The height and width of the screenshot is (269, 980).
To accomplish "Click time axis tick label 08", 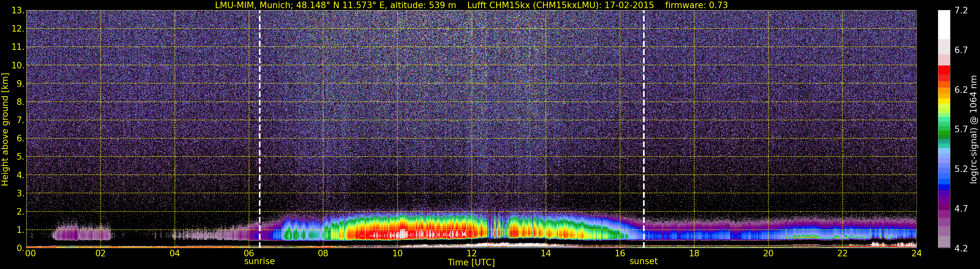I will point(323,253).
